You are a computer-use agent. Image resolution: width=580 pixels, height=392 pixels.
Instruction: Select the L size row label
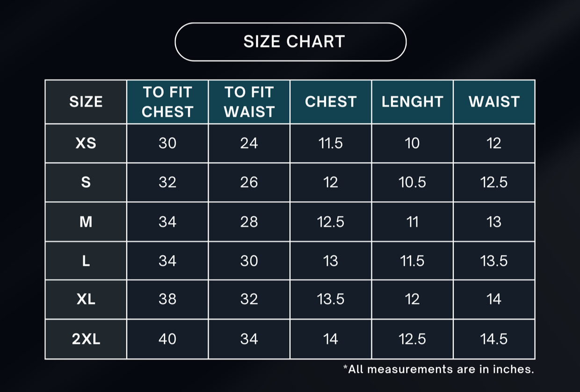click(x=86, y=261)
